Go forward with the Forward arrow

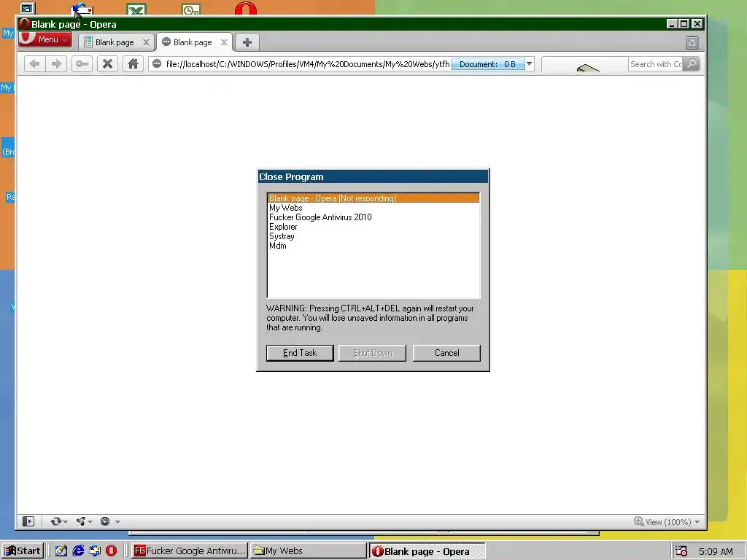[x=56, y=64]
